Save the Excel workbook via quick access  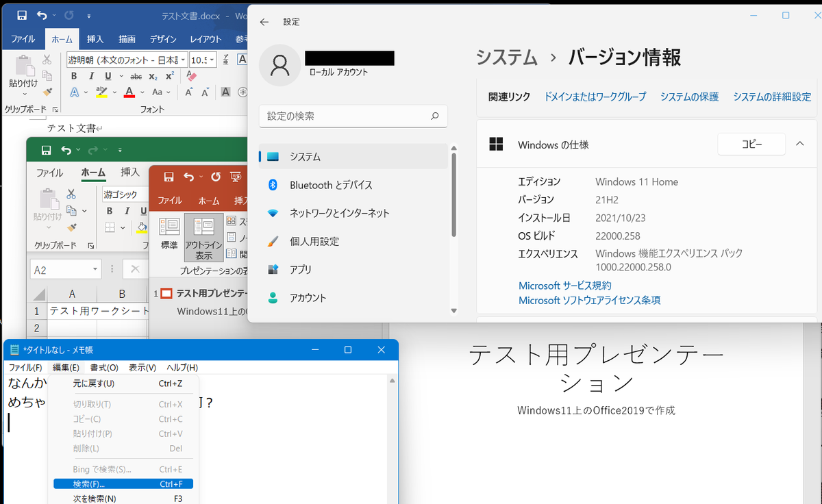[x=46, y=150]
